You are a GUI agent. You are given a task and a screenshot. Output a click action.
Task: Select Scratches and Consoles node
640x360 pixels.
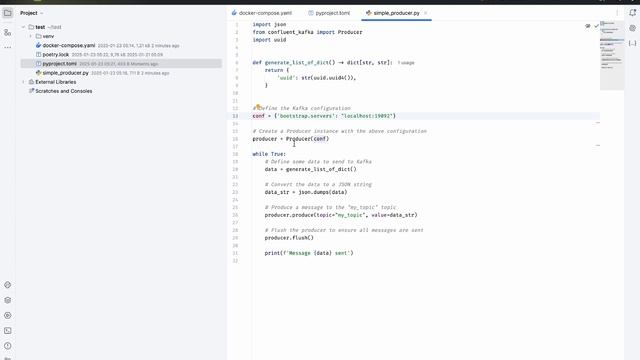tap(64, 91)
